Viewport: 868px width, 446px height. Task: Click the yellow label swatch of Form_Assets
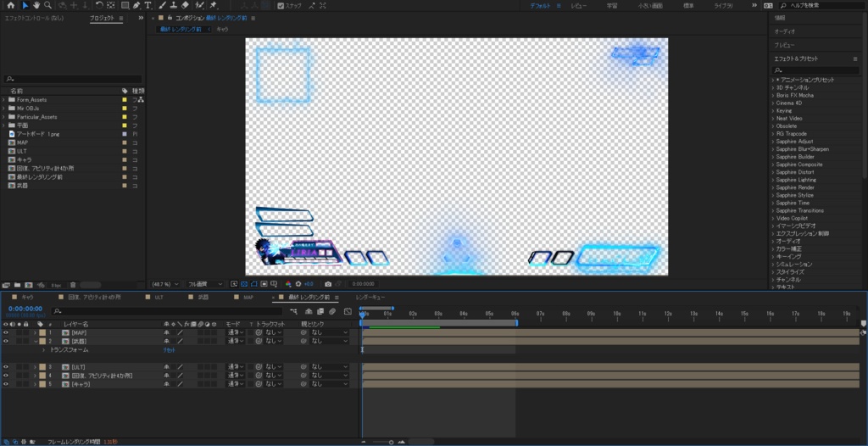[x=125, y=100]
